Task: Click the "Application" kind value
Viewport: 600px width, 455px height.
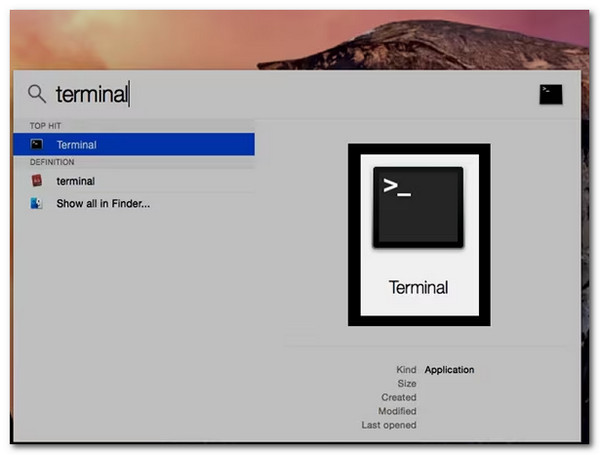Action: (449, 370)
